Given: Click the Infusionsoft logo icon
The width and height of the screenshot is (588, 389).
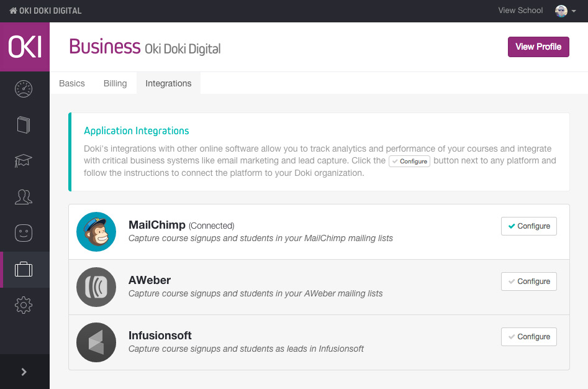Looking at the screenshot, I should [96, 342].
